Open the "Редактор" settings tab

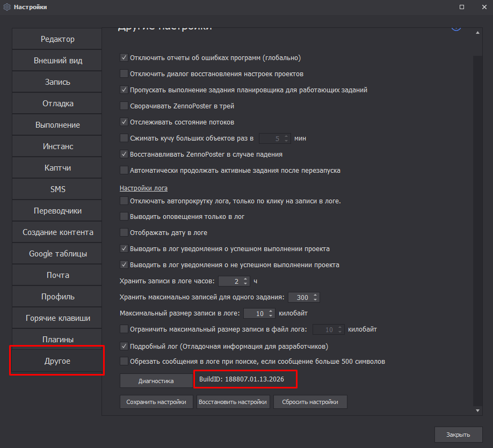pyautogui.click(x=57, y=39)
